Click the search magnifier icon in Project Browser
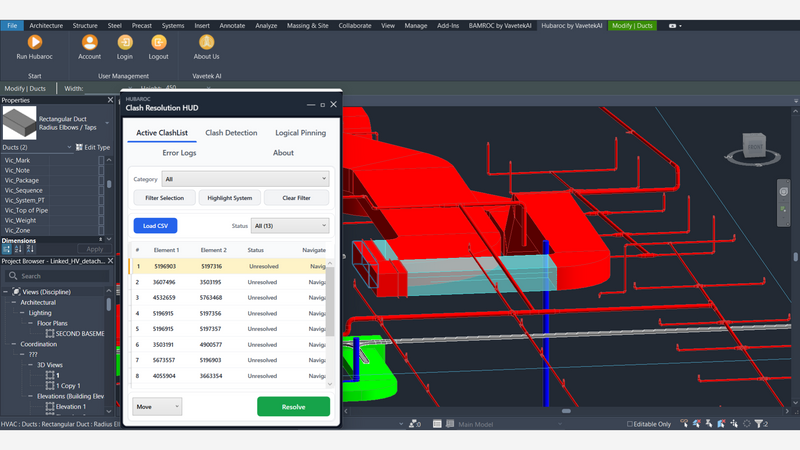Viewport: 800px width, 450px height. [13, 276]
